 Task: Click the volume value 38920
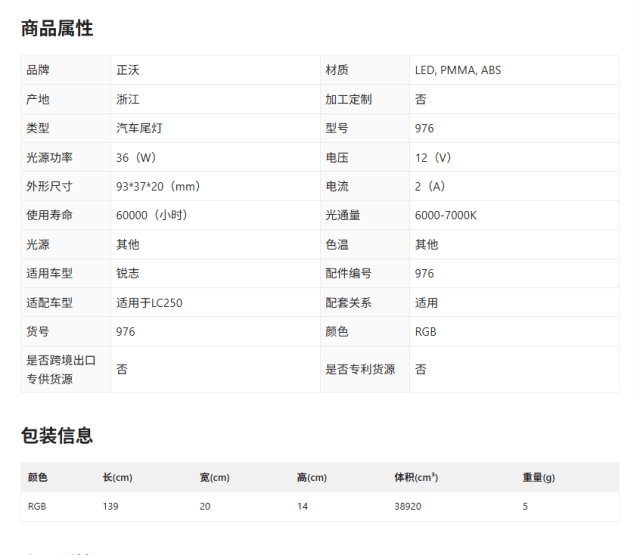(408, 506)
